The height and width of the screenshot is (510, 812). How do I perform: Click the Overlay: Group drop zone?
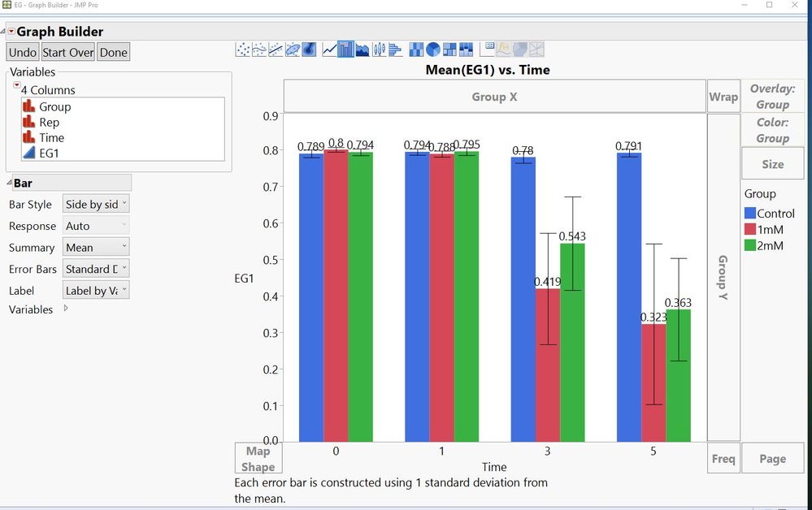[x=772, y=96]
